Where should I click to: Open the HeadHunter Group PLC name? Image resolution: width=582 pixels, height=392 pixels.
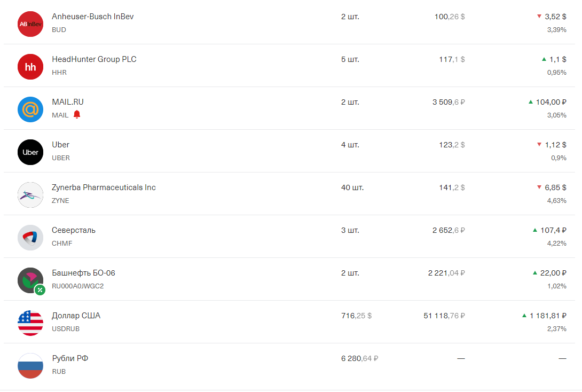coord(94,59)
